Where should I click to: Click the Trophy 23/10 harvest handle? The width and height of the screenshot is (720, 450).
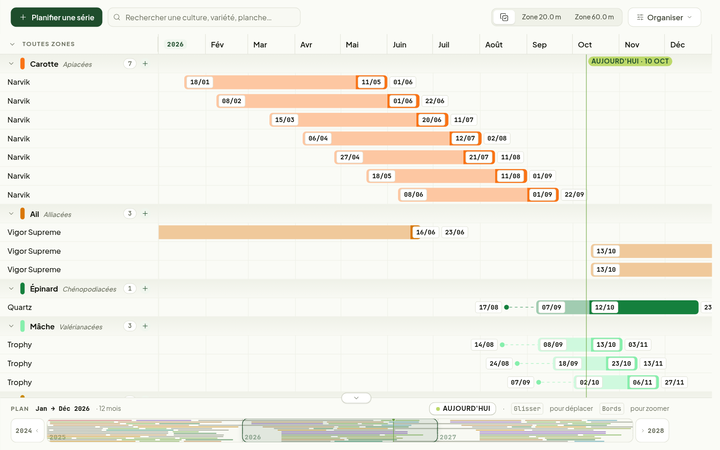(x=621, y=363)
